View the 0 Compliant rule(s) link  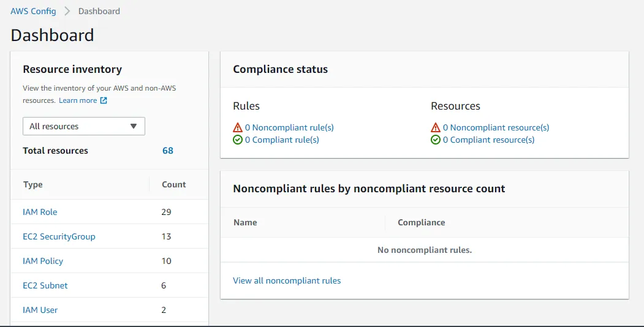282,140
